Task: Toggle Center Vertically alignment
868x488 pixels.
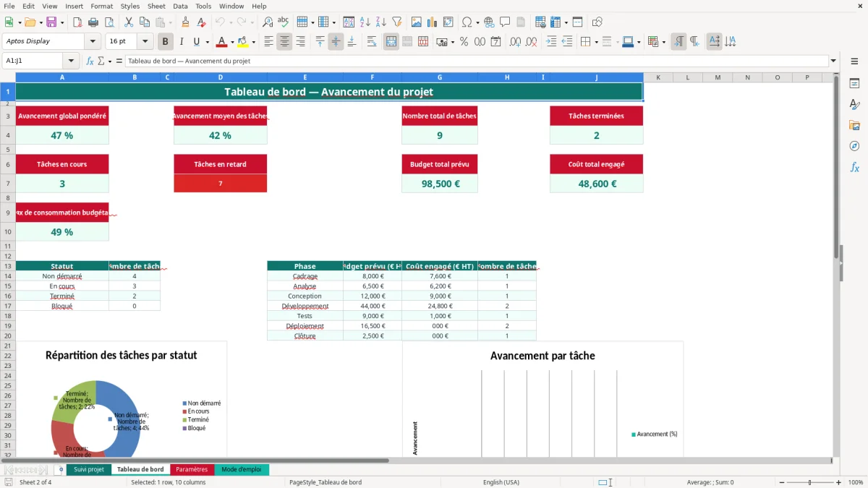Action: point(336,41)
